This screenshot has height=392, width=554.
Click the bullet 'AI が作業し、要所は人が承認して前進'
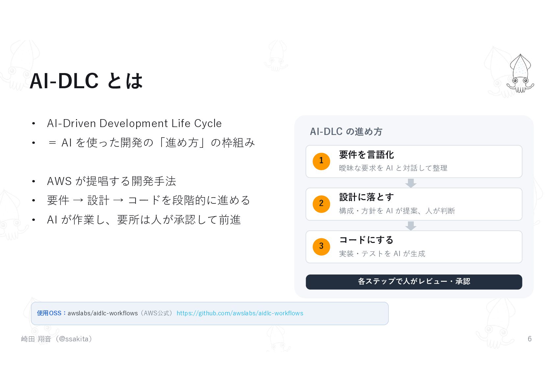(x=144, y=220)
